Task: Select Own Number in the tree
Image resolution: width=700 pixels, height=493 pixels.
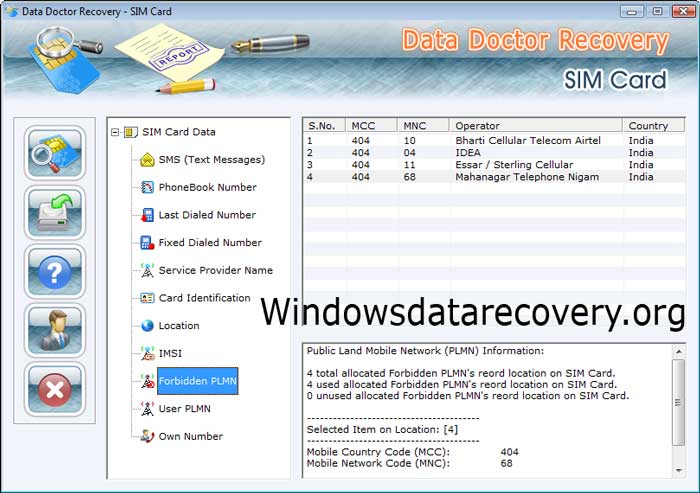Action: 191,436
